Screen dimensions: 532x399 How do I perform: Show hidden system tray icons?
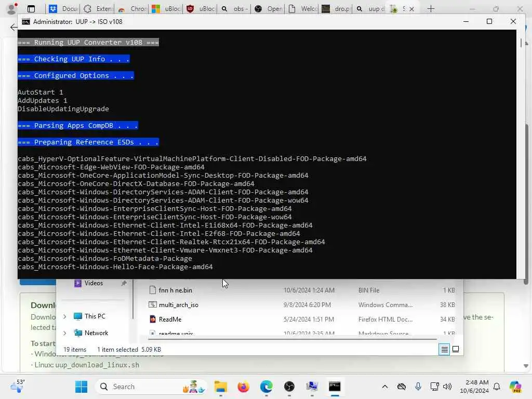pos(385,387)
